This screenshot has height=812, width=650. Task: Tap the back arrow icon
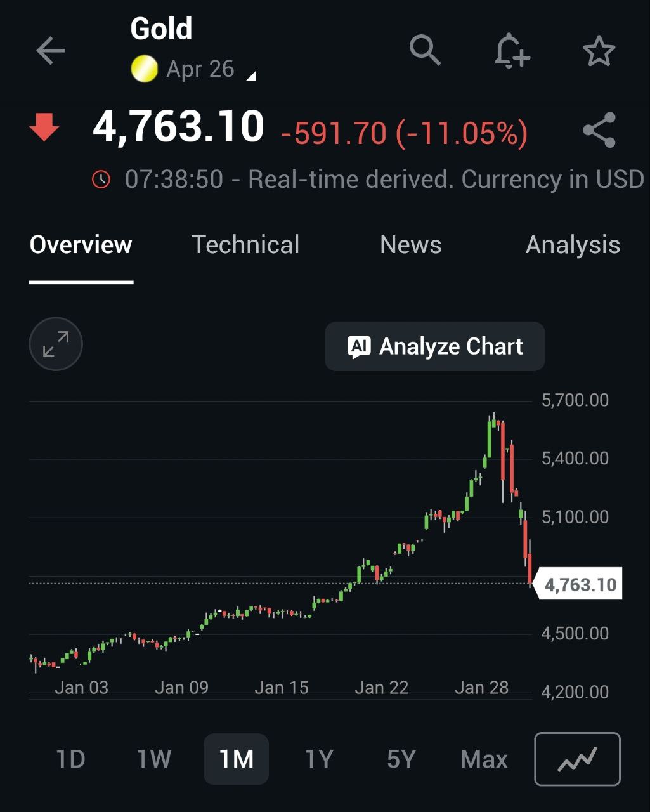(51, 51)
